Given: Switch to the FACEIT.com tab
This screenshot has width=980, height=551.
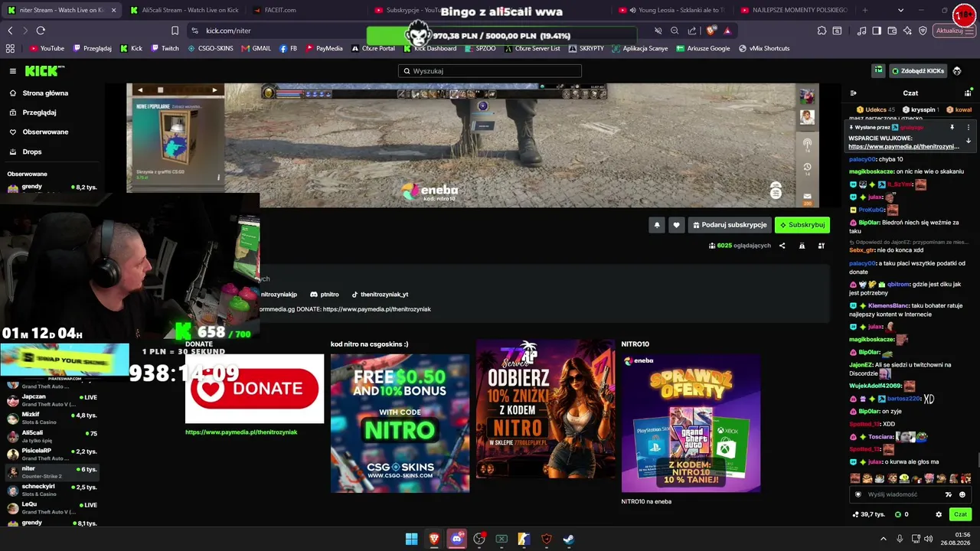Looking at the screenshot, I should 280,11.
